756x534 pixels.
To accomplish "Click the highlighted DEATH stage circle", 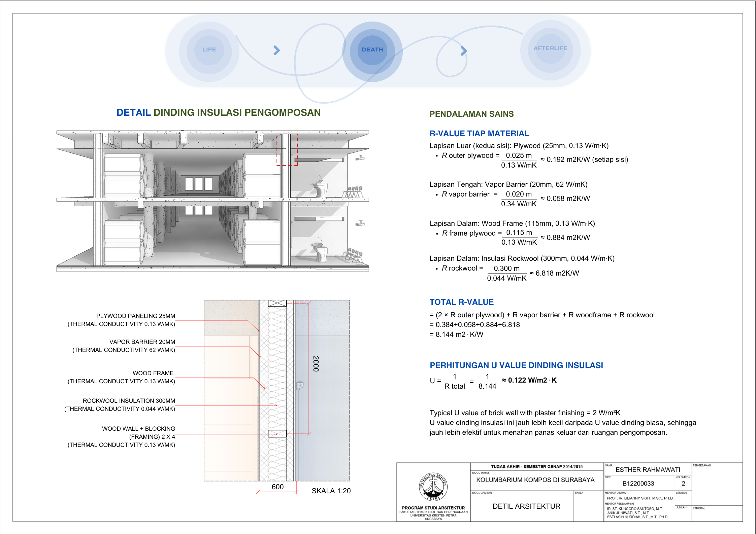I will [372, 50].
